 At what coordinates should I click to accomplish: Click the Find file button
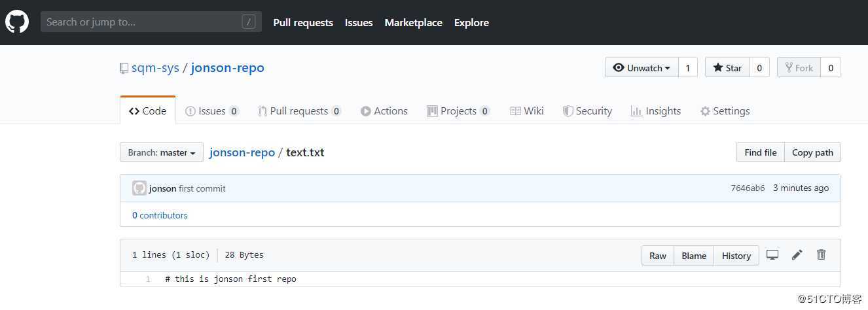[x=761, y=152]
